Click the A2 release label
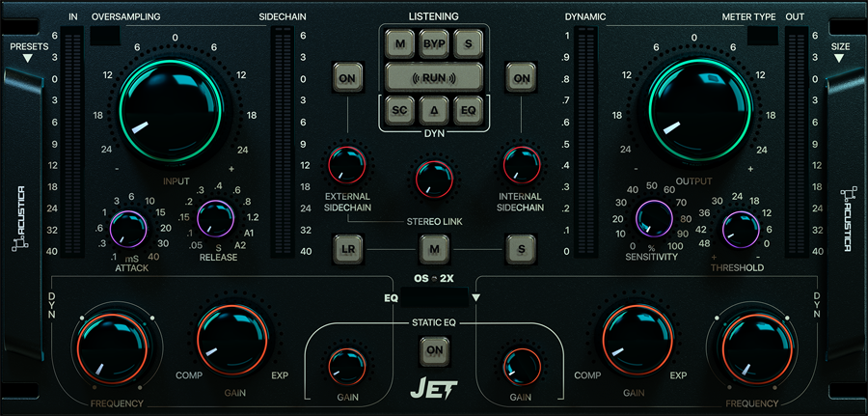Viewport: 868px width, 416px height. point(240,245)
